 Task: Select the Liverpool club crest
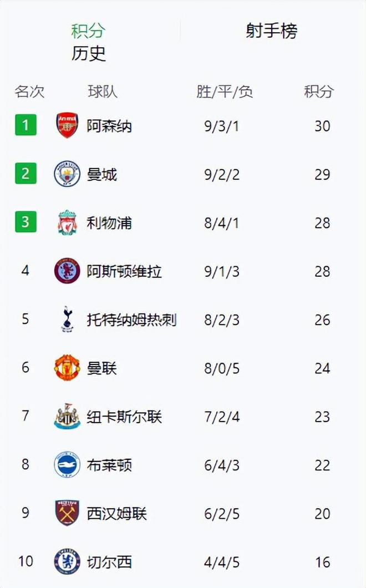pyautogui.click(x=67, y=223)
